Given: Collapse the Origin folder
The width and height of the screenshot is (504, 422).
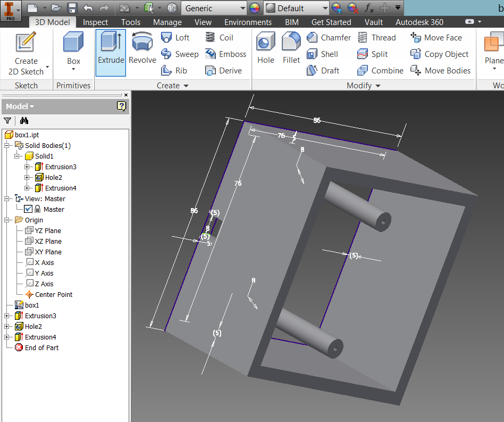Looking at the screenshot, I should [6, 220].
